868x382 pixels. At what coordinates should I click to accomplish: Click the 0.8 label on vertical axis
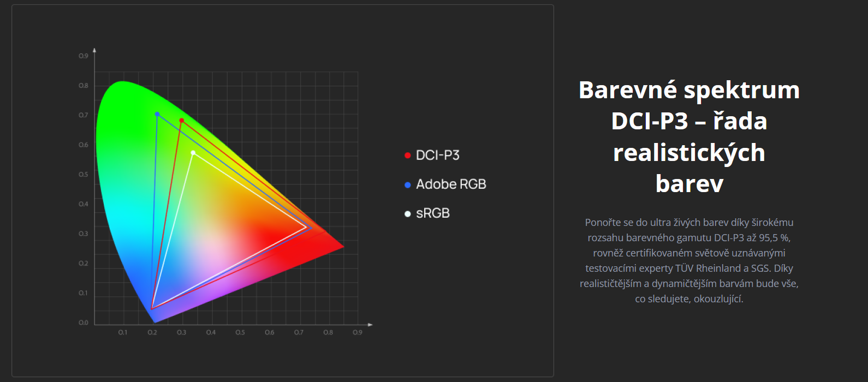[x=83, y=86]
